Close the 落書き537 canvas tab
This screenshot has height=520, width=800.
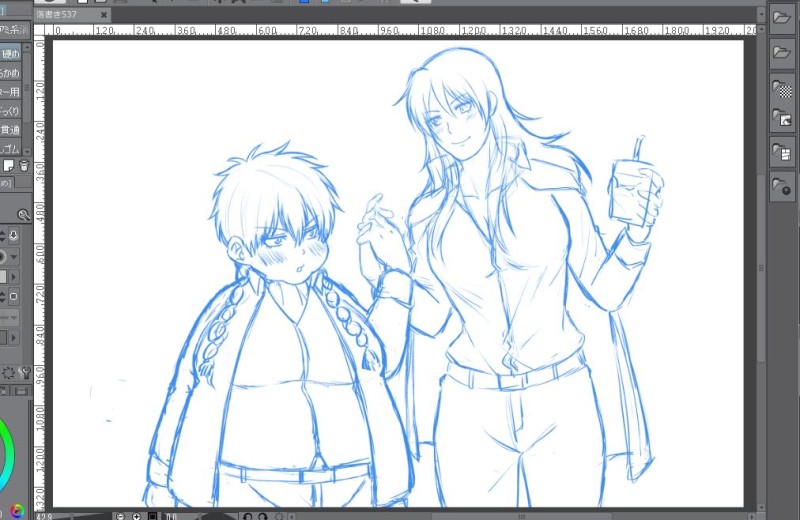pyautogui.click(x=104, y=15)
